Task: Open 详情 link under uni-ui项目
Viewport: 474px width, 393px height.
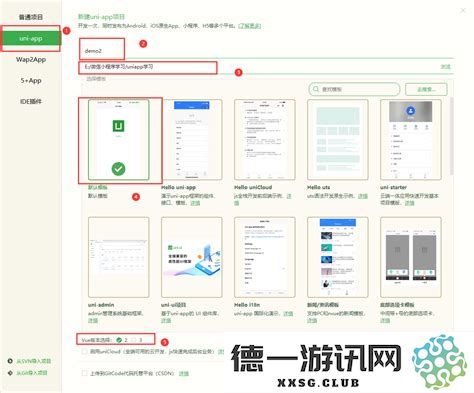Action: pos(166,320)
